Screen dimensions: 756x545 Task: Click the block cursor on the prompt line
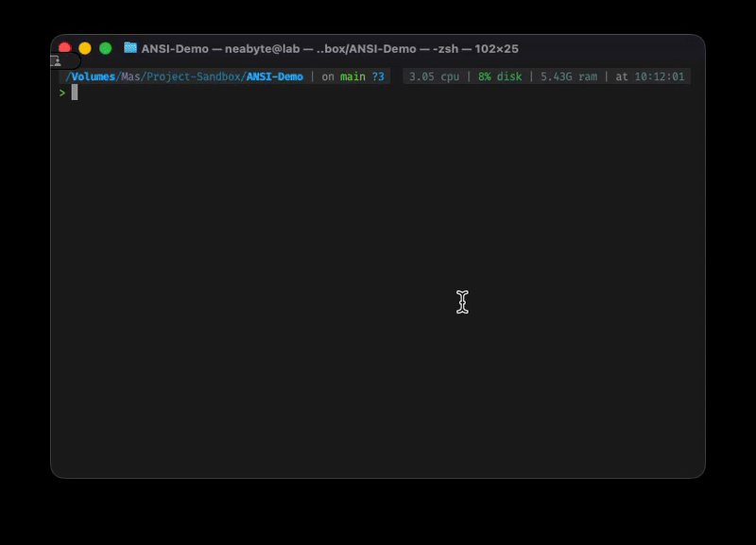coord(75,92)
